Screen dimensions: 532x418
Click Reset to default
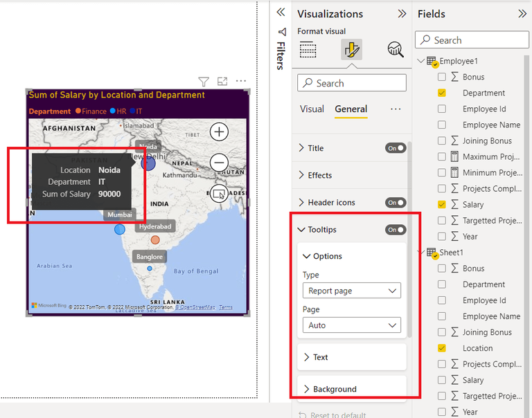[x=338, y=415]
